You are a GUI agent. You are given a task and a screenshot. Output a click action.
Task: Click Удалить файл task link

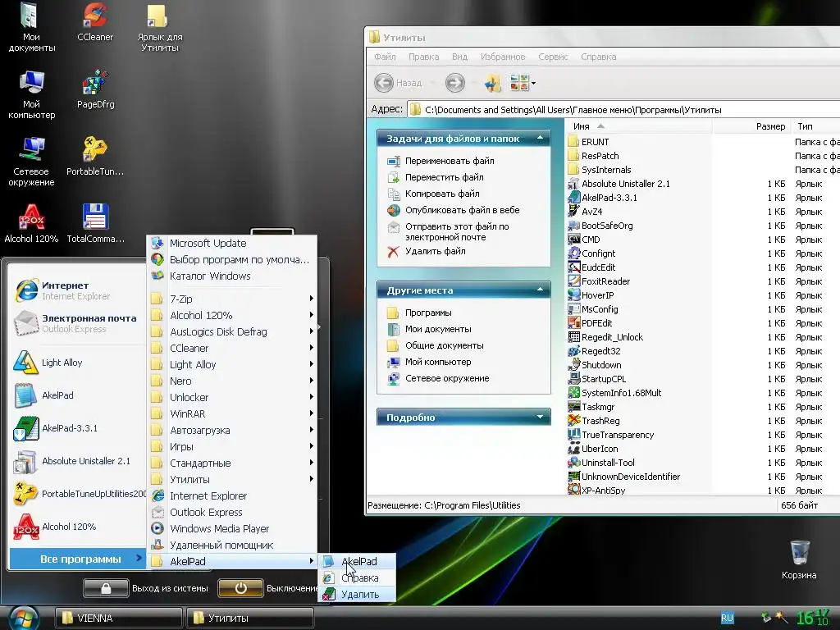coord(435,251)
